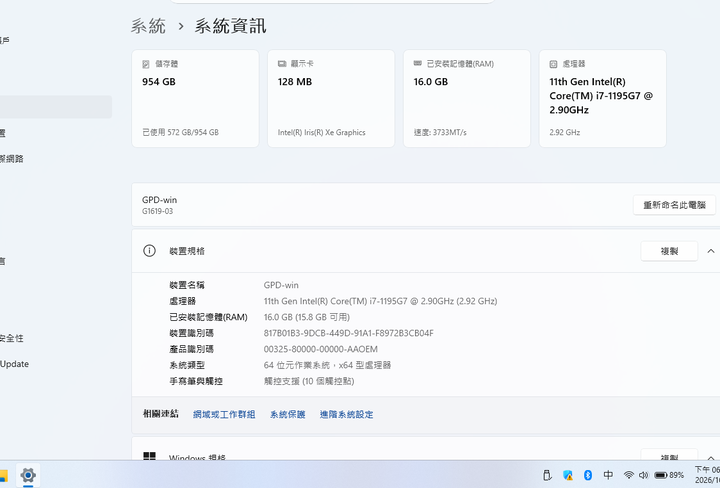Click the Bluetooth tray icon
Screen dimensions: 720x488
pos(588,475)
